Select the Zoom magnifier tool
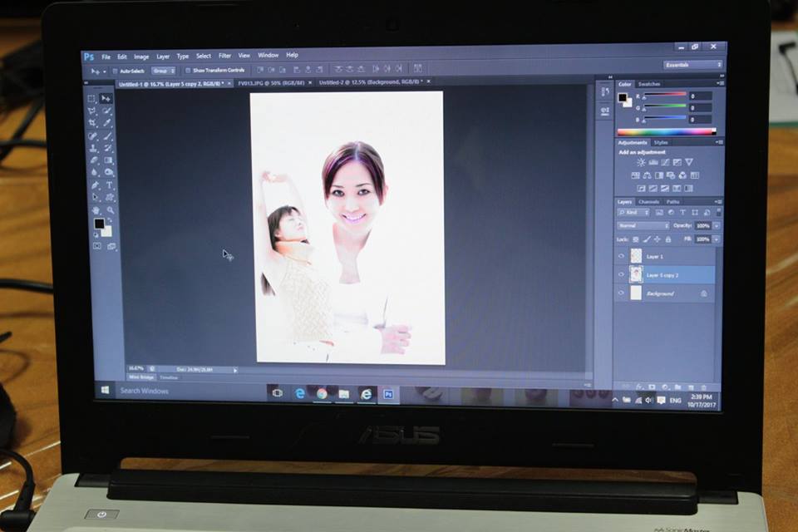Screen dimensions: 798x532 point(110,210)
